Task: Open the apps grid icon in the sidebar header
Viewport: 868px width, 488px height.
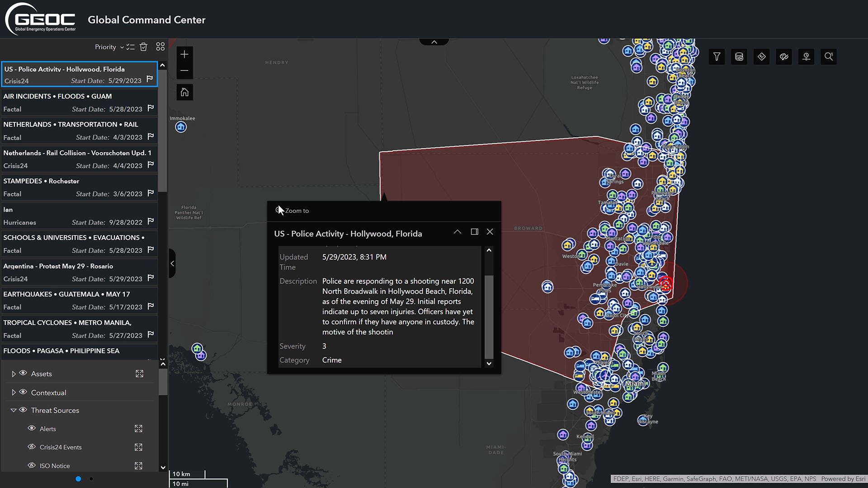Action: click(x=160, y=46)
